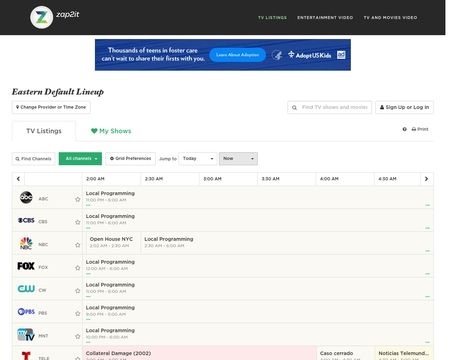Viewport: 450px width, 360px height.
Task: Open TV Listings in top navigation
Action: pyautogui.click(x=272, y=17)
